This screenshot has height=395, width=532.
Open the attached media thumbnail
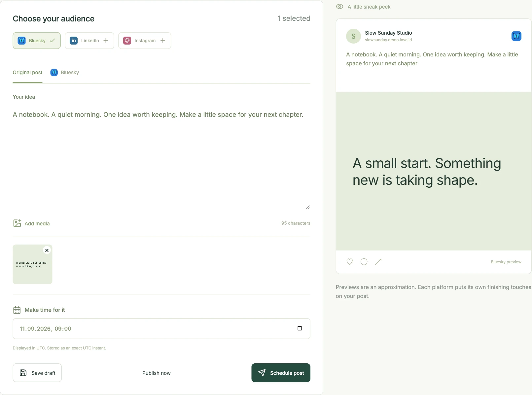[x=32, y=264]
